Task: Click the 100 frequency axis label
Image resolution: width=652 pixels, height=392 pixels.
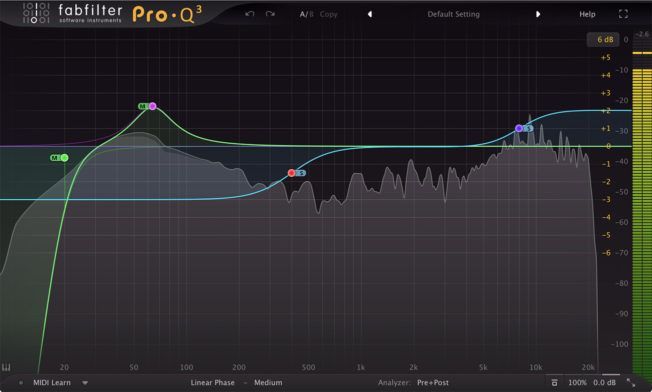Action: click(186, 367)
